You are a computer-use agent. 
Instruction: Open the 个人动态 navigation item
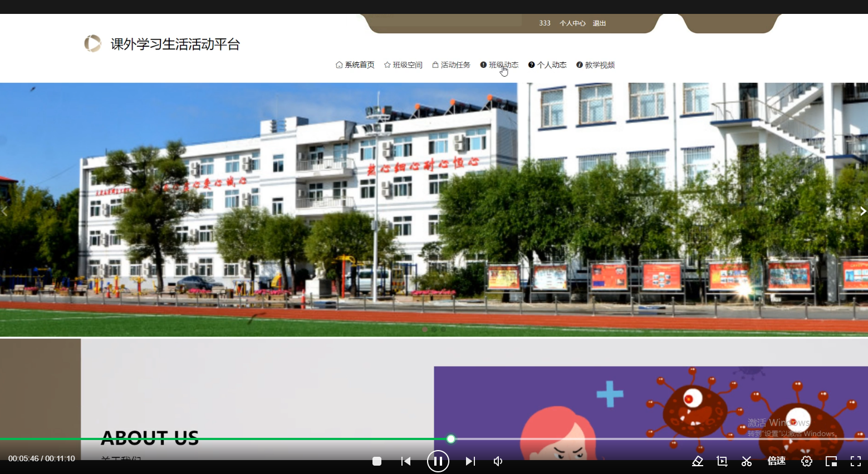547,65
